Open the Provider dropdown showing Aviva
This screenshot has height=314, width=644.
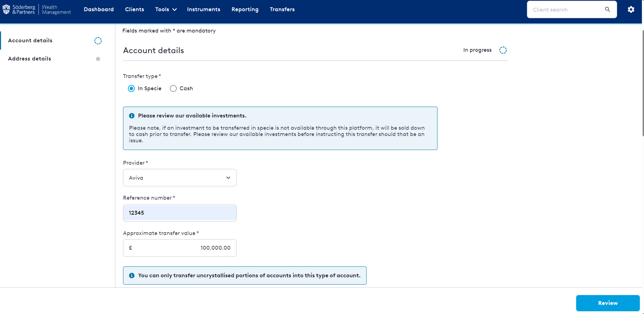[x=180, y=178]
